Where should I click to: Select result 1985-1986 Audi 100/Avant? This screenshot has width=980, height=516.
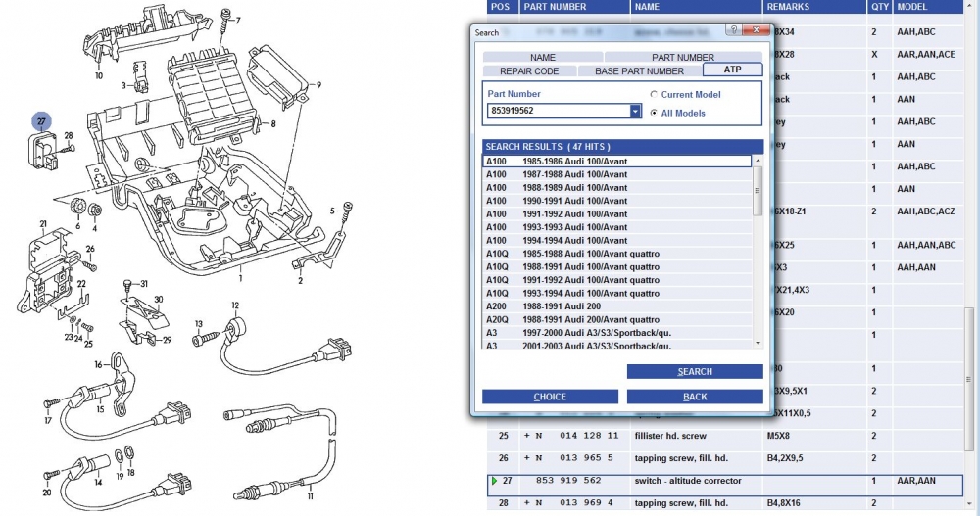[x=617, y=162]
